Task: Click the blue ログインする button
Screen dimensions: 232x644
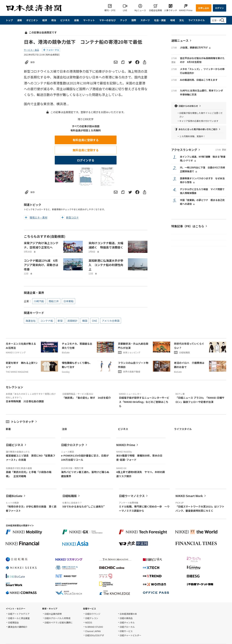Action: pyautogui.click(x=85, y=160)
